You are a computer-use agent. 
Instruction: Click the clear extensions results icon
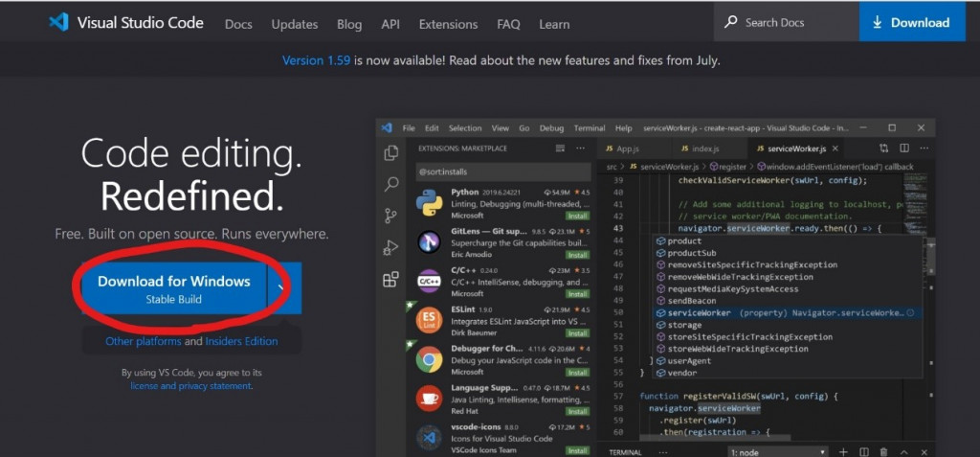tap(560, 149)
